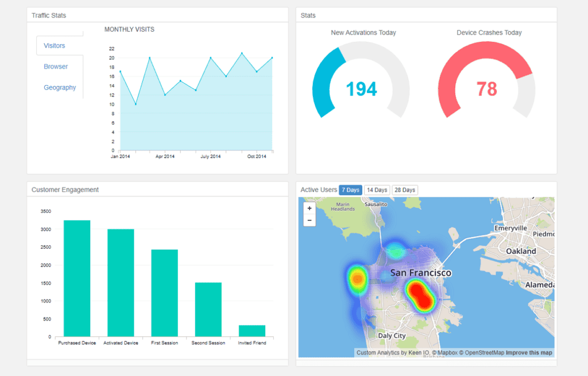Click the New Activations gauge showing 194
The height and width of the screenshot is (376, 588).
pyautogui.click(x=361, y=80)
